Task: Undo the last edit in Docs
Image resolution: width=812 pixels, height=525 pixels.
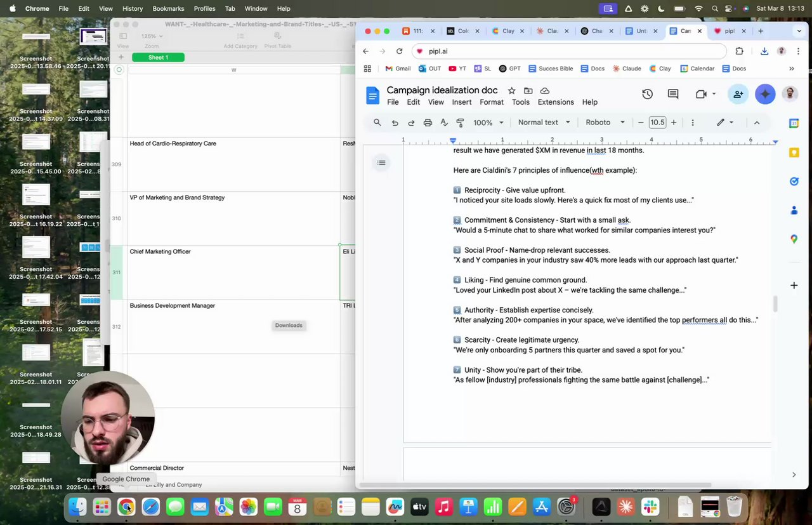Action: click(x=395, y=123)
